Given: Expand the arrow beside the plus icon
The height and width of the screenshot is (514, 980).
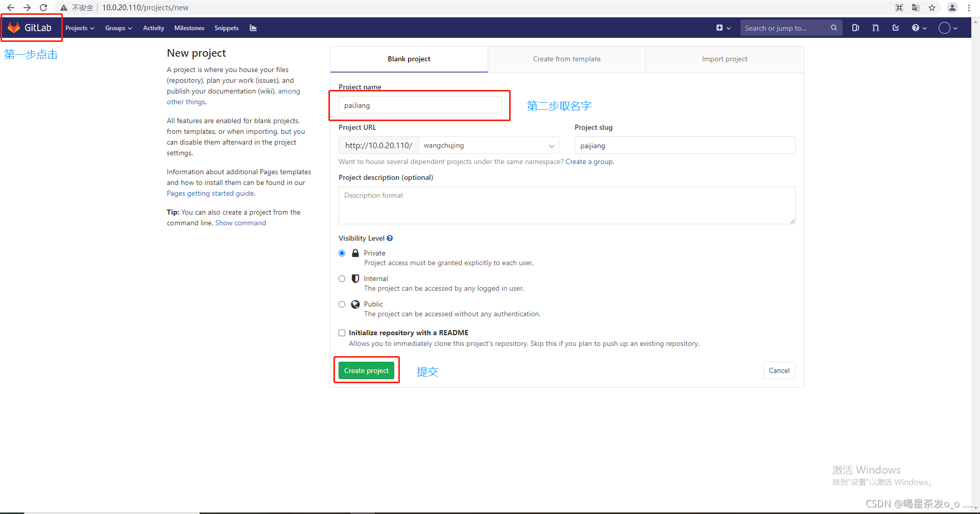Looking at the screenshot, I should point(729,28).
